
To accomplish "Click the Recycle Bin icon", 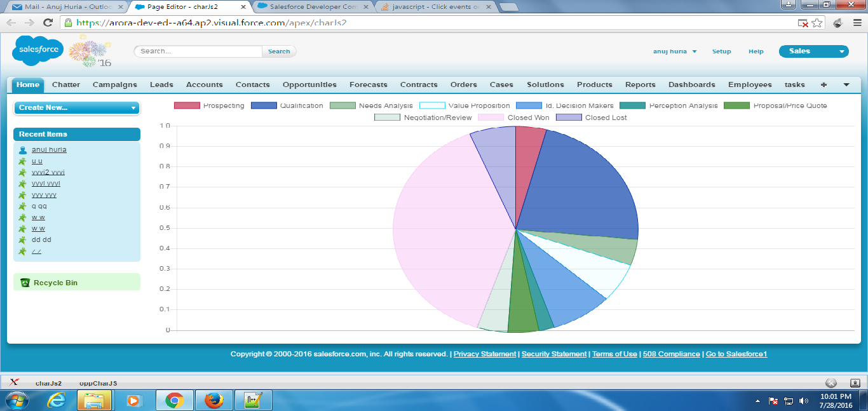I will click(25, 283).
